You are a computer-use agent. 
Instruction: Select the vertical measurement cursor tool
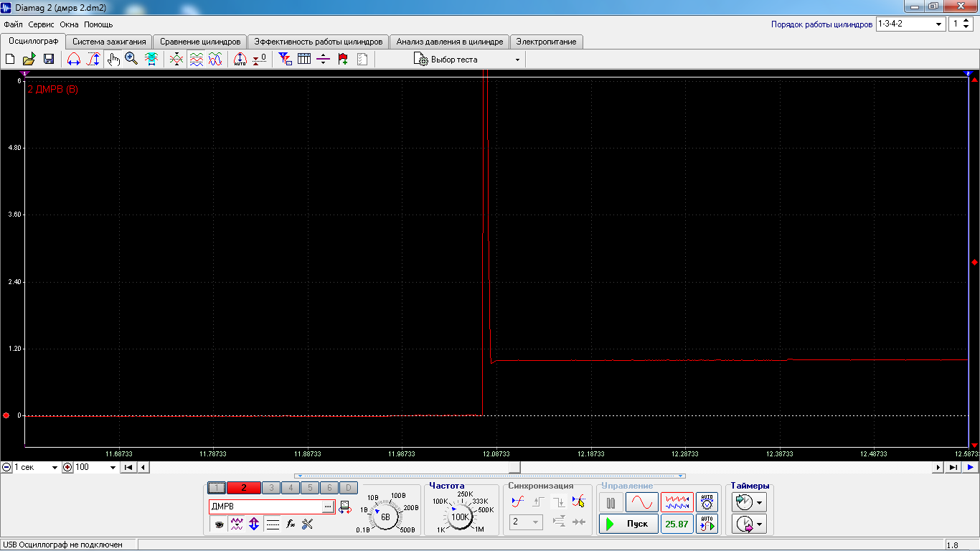point(93,60)
